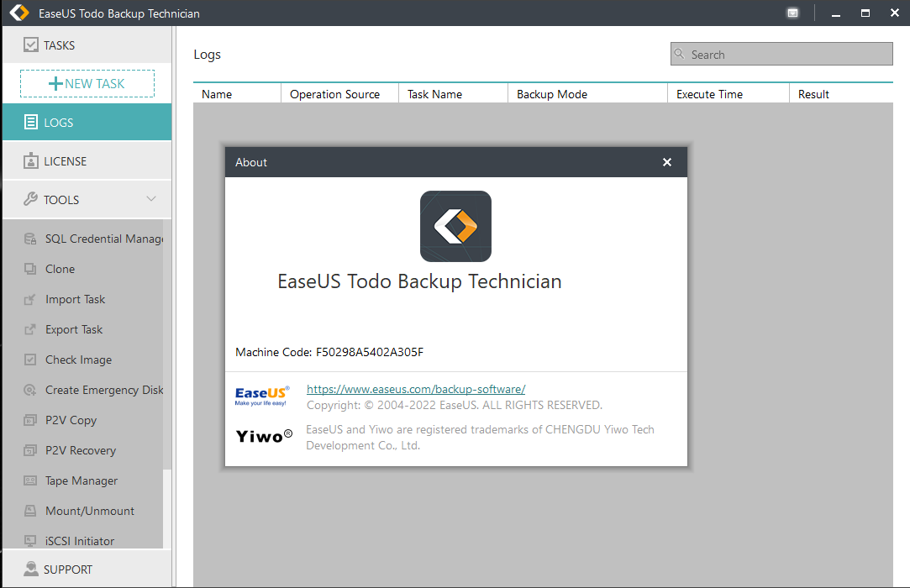This screenshot has height=588, width=910.
Task: Click the Check Image icon
Action: (30, 360)
